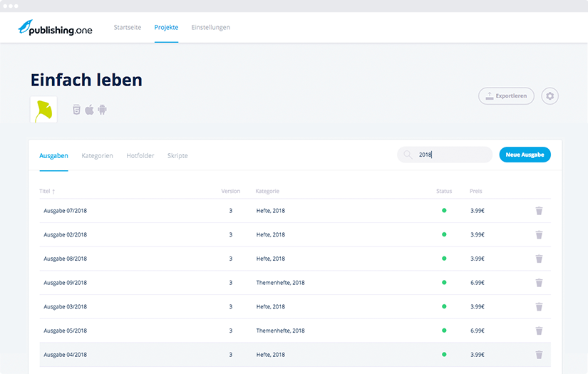This screenshot has width=588, height=374.
Task: Open project settings gear icon
Action: 550,96
